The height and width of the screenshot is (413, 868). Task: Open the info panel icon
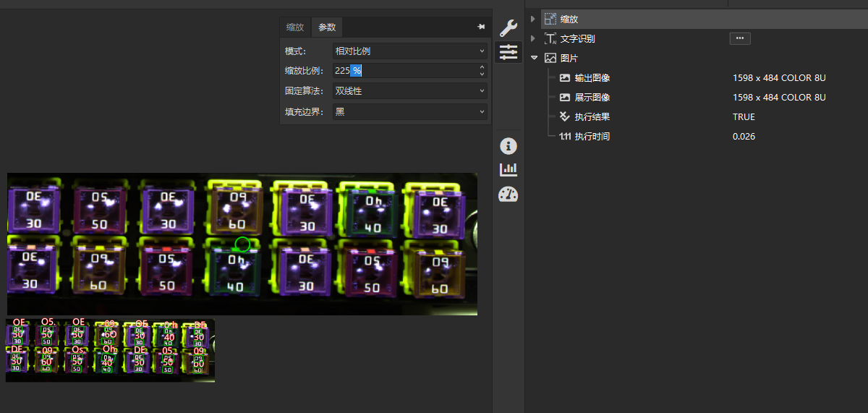[509, 146]
